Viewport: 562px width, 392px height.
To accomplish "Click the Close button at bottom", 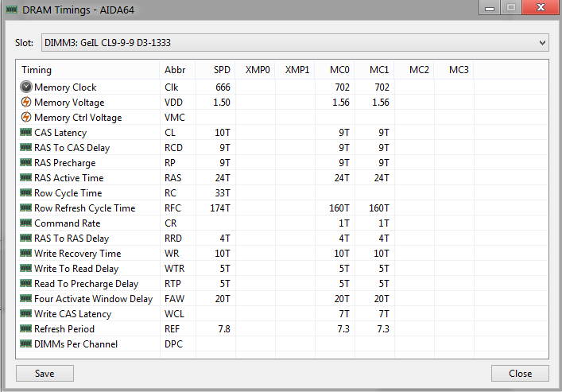I will [520, 374].
